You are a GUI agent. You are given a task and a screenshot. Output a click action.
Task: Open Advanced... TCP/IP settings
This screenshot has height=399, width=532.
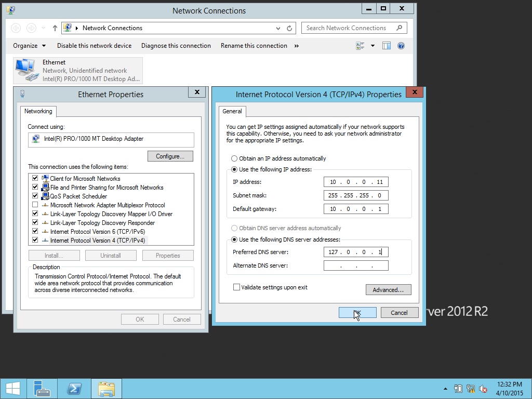(388, 290)
